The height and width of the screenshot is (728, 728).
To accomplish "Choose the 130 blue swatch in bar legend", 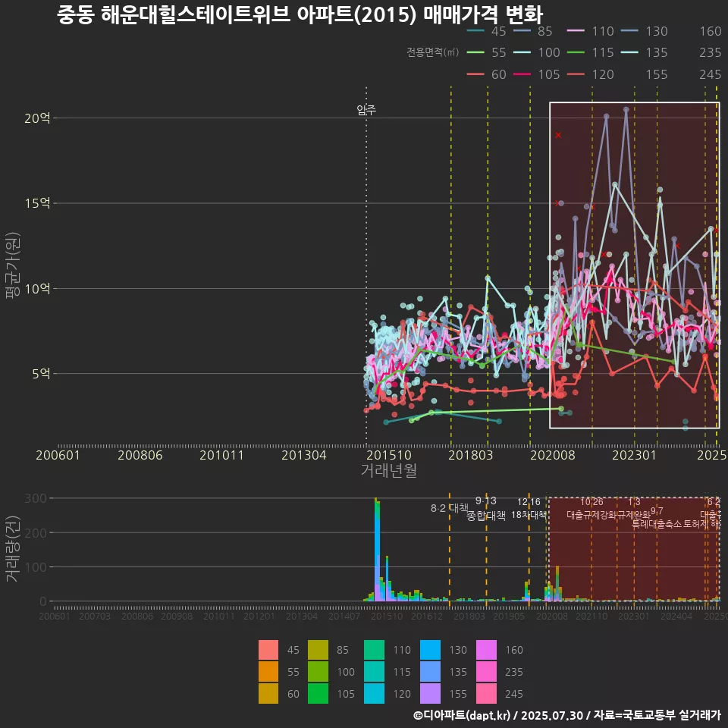I will pos(431,650).
